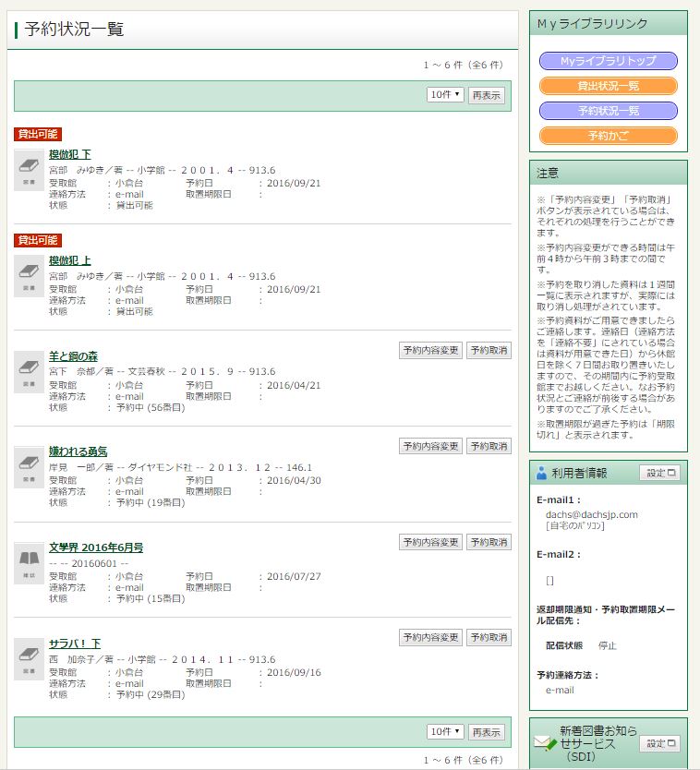
Task: Click 設定 button in 利用者情報 panel
Action: pyautogui.click(x=659, y=474)
